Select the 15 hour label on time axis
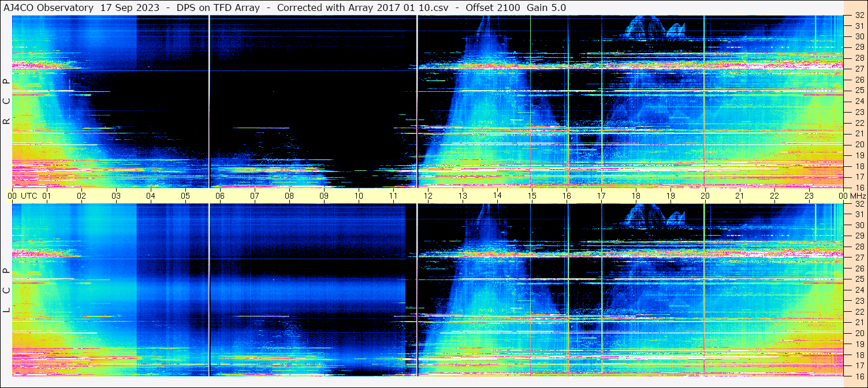The width and height of the screenshot is (868, 388). pyautogui.click(x=532, y=196)
